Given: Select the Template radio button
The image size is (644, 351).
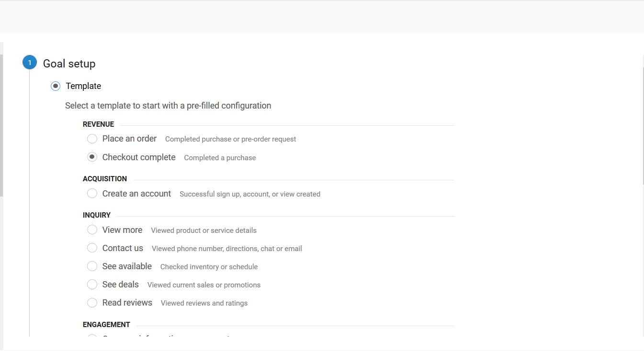Looking at the screenshot, I should click(55, 86).
